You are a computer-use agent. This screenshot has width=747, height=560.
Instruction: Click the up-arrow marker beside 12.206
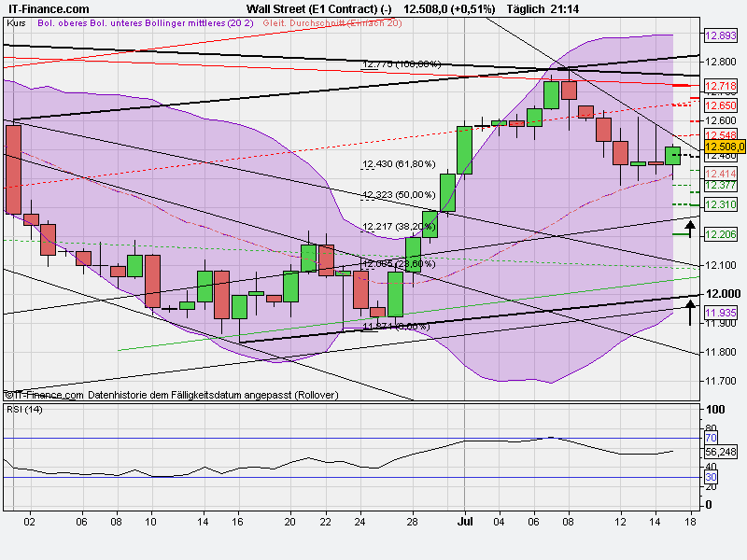pyautogui.click(x=689, y=228)
